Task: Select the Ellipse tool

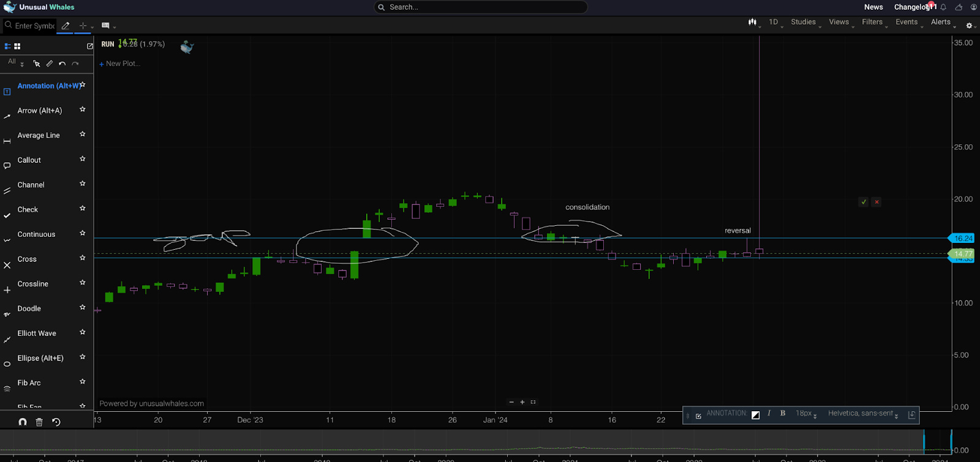Action: pyautogui.click(x=40, y=359)
